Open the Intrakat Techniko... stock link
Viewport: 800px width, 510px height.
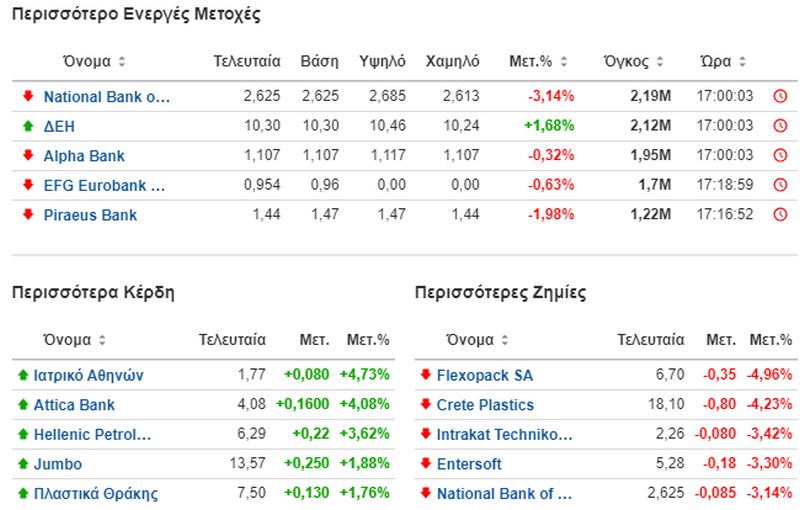[x=505, y=435]
